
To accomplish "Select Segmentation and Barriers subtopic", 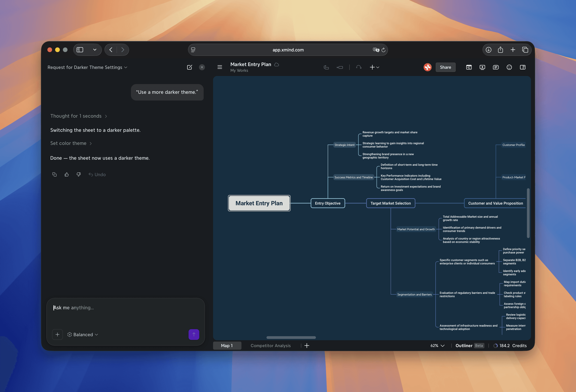I will 414,295.
